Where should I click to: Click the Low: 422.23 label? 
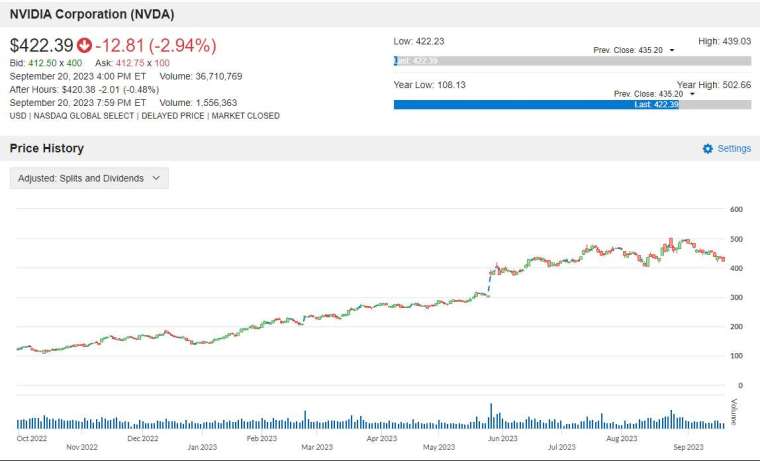point(419,41)
